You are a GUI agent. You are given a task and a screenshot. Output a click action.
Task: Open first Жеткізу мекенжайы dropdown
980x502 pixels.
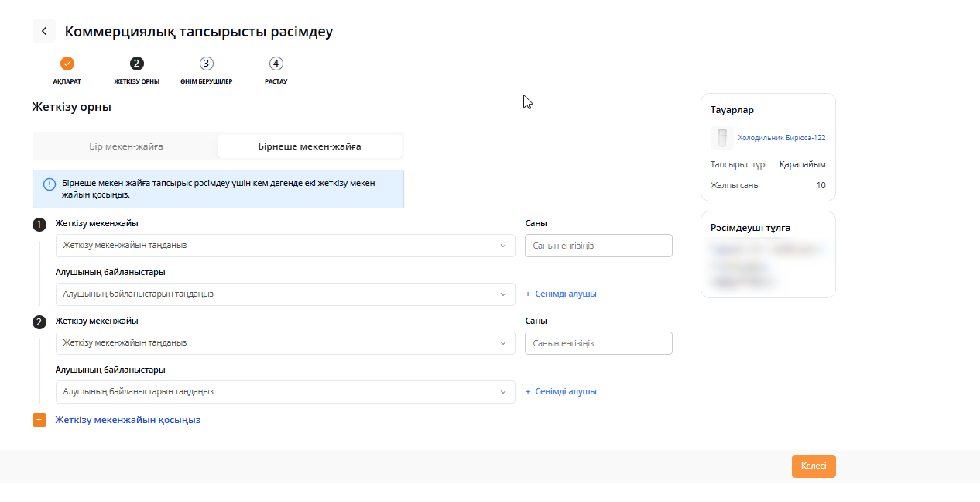pyautogui.click(x=285, y=246)
